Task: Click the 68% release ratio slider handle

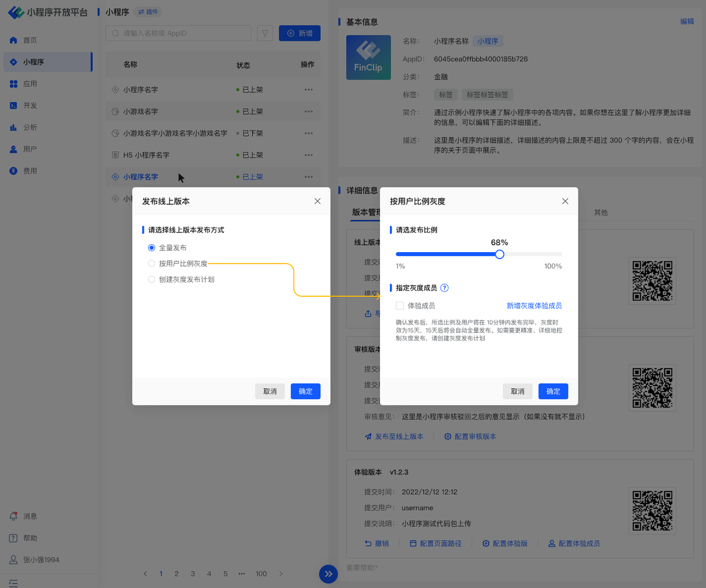Action: point(500,254)
